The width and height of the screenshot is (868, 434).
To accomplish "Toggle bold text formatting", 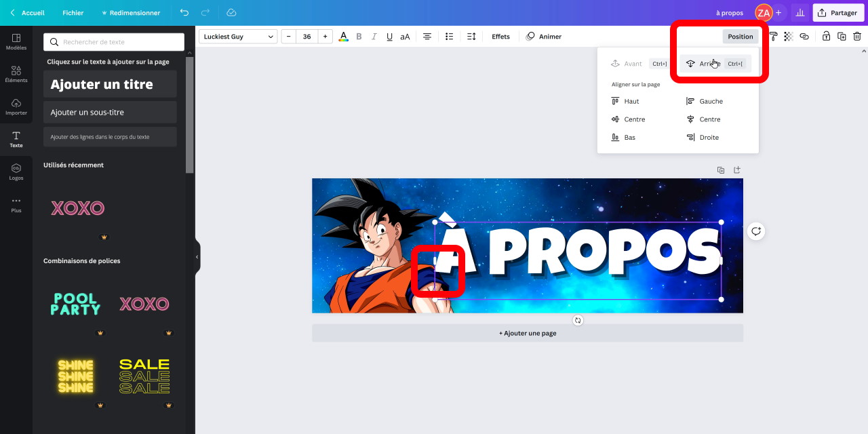I will tap(359, 37).
